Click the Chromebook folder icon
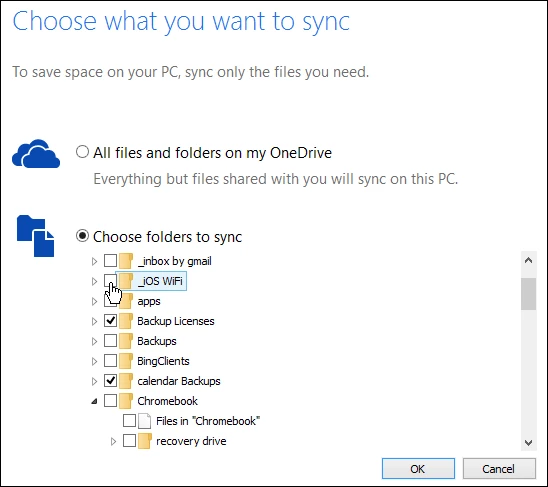 (126, 401)
